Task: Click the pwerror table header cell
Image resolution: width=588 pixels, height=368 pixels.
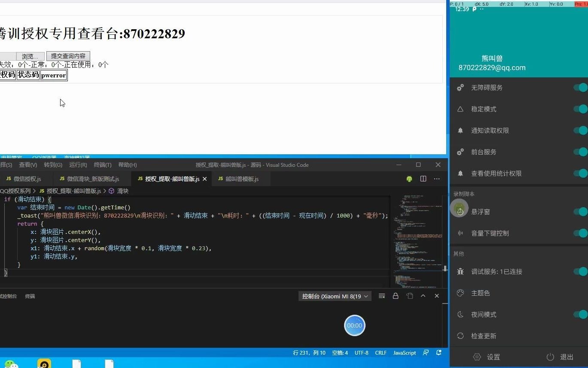Action: click(x=54, y=75)
